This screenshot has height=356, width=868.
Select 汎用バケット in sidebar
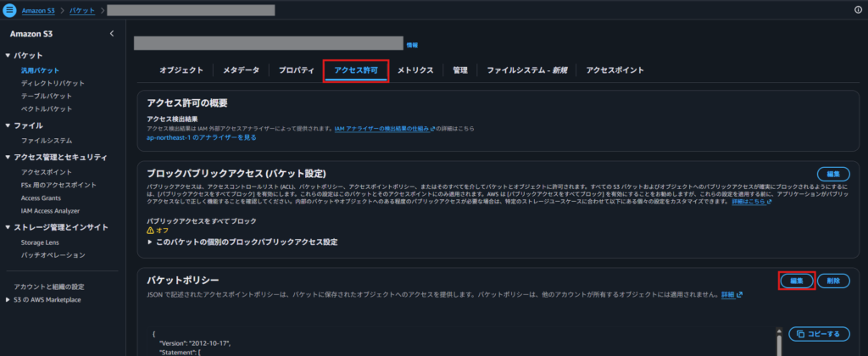tap(40, 71)
